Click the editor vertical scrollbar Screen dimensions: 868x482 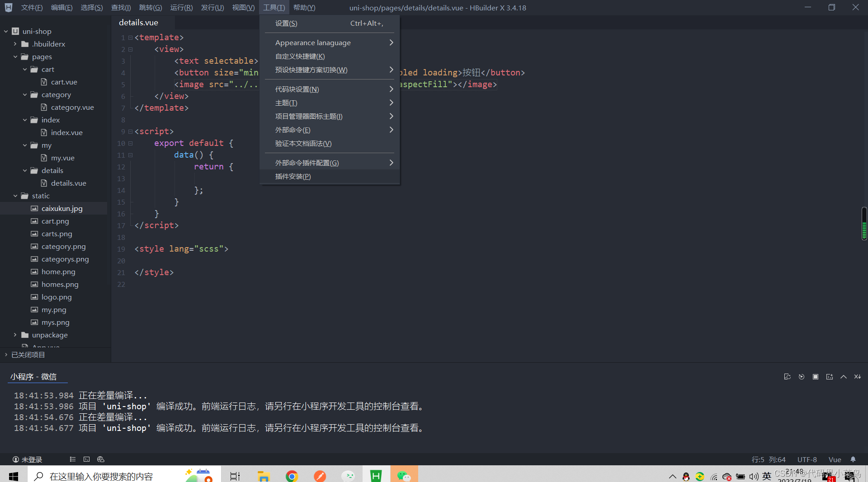click(x=864, y=223)
